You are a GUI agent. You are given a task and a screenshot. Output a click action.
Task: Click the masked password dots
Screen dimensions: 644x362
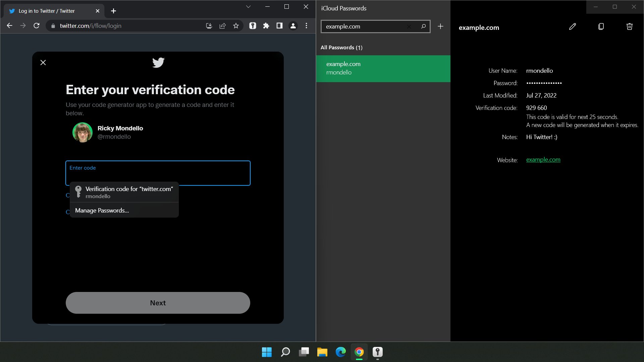[x=544, y=83]
